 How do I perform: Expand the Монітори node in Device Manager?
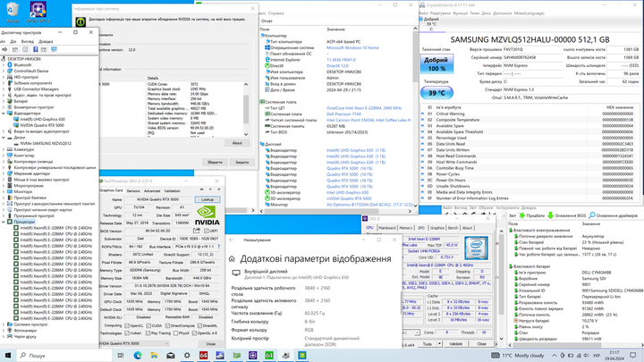(4, 191)
